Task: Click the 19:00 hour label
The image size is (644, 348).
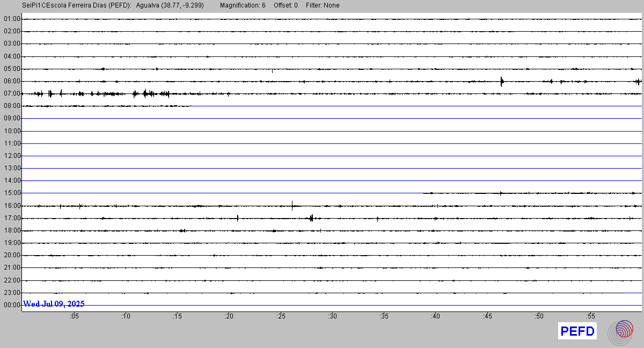Action: 12,243
